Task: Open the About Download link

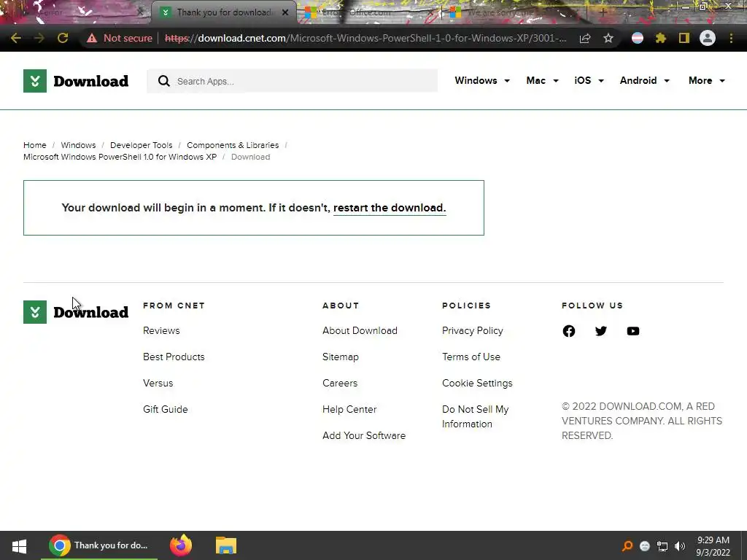Action: (x=360, y=330)
